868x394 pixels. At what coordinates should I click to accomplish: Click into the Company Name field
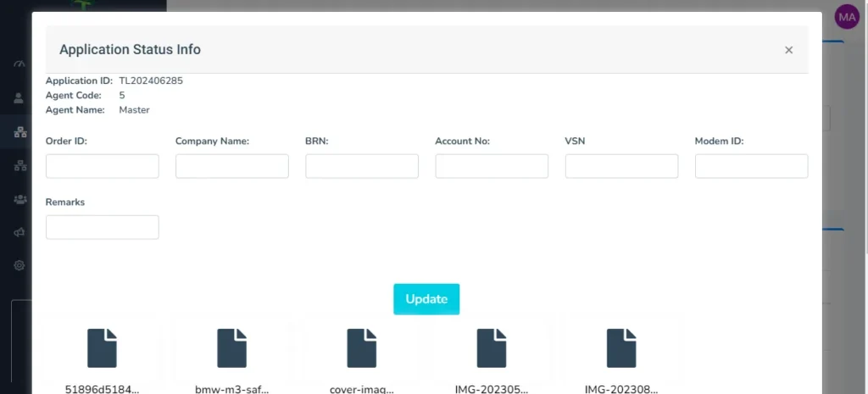pyautogui.click(x=231, y=166)
